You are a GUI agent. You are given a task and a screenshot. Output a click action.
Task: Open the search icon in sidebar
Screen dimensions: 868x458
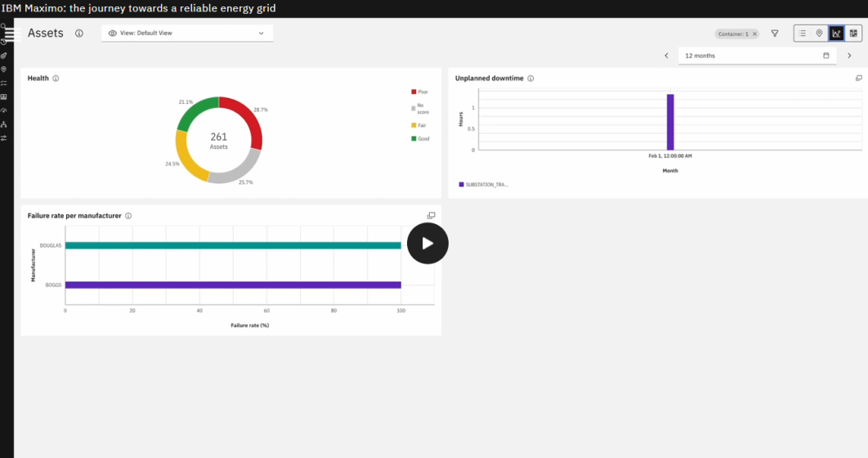click(x=3, y=25)
